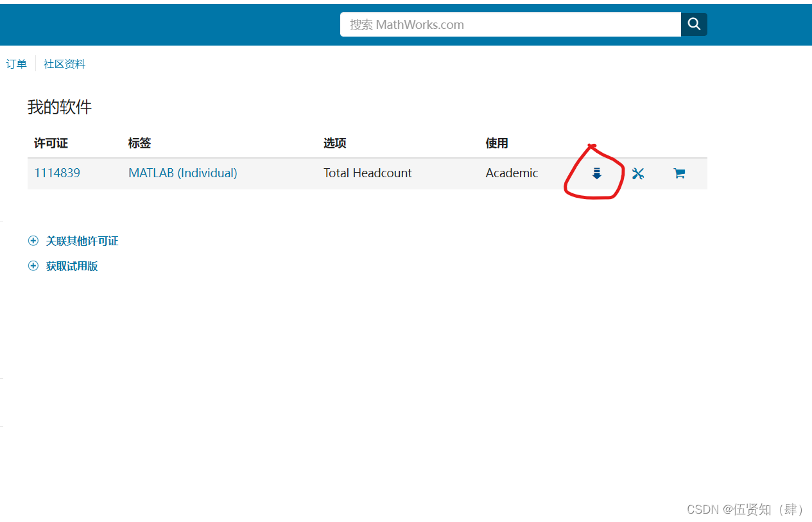Open the MATLAB (Individual) license link
812x522 pixels.
[x=183, y=173]
